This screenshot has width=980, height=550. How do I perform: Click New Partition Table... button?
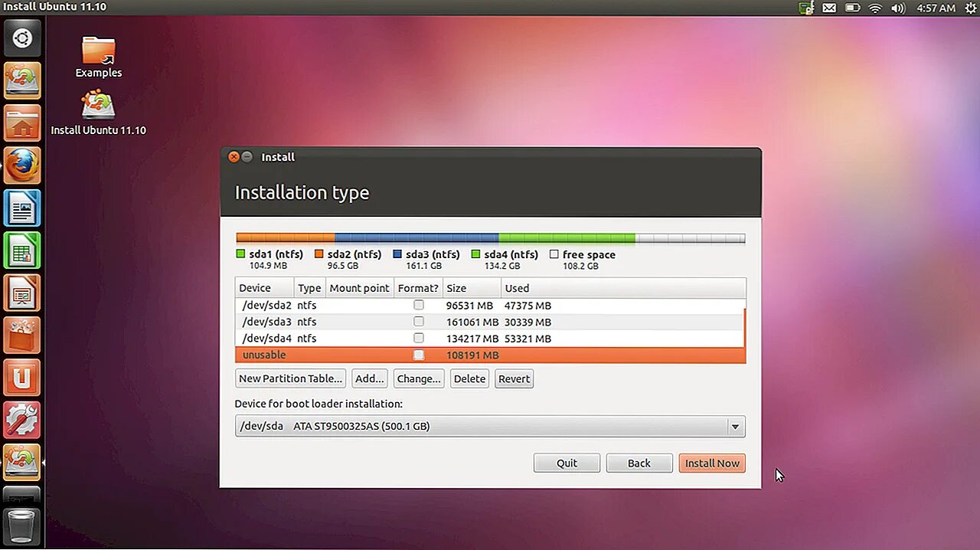pyautogui.click(x=290, y=378)
